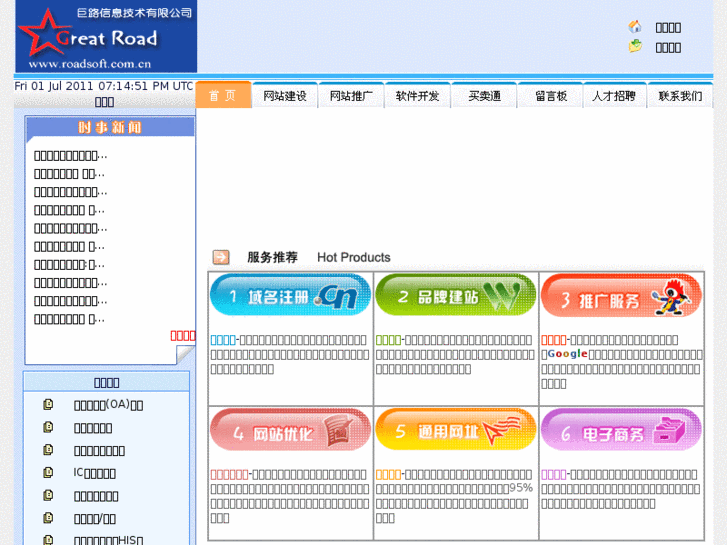The image size is (727, 545).
Task: Open the sidebar link containing a slash
Action: click(x=95, y=519)
